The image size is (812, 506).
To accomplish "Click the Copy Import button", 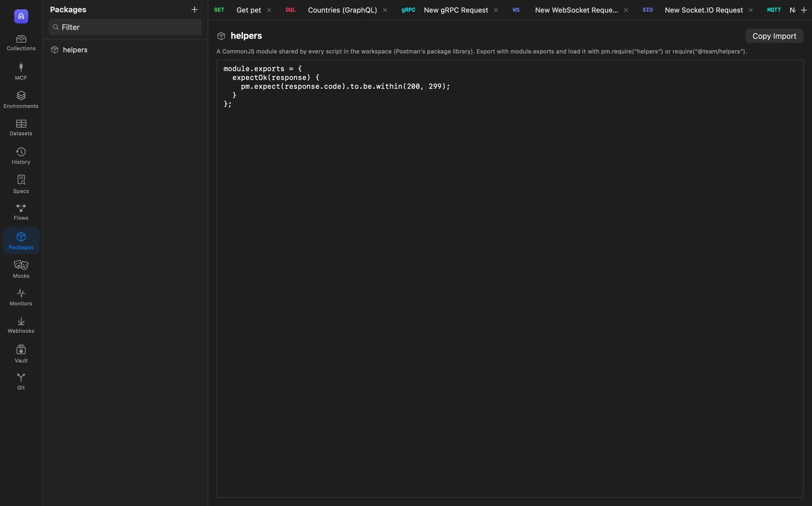I will [x=774, y=36].
